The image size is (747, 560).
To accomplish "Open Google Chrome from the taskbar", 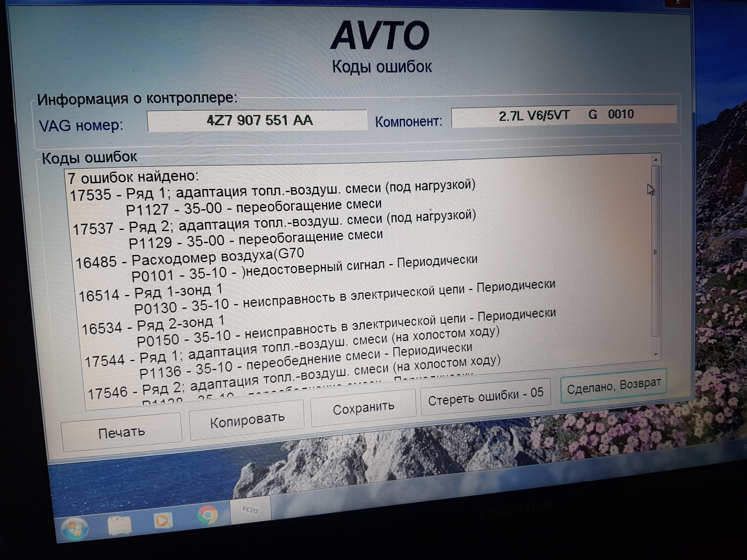I will 207,515.
